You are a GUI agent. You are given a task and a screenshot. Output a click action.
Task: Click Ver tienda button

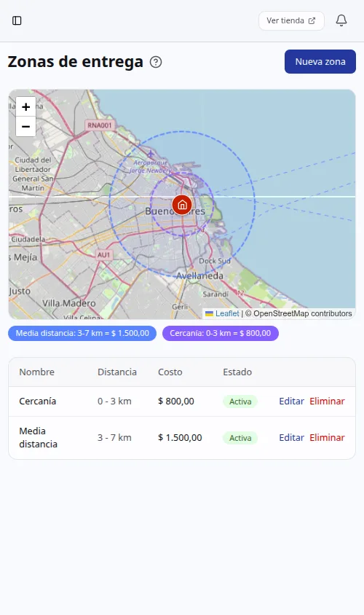point(291,20)
